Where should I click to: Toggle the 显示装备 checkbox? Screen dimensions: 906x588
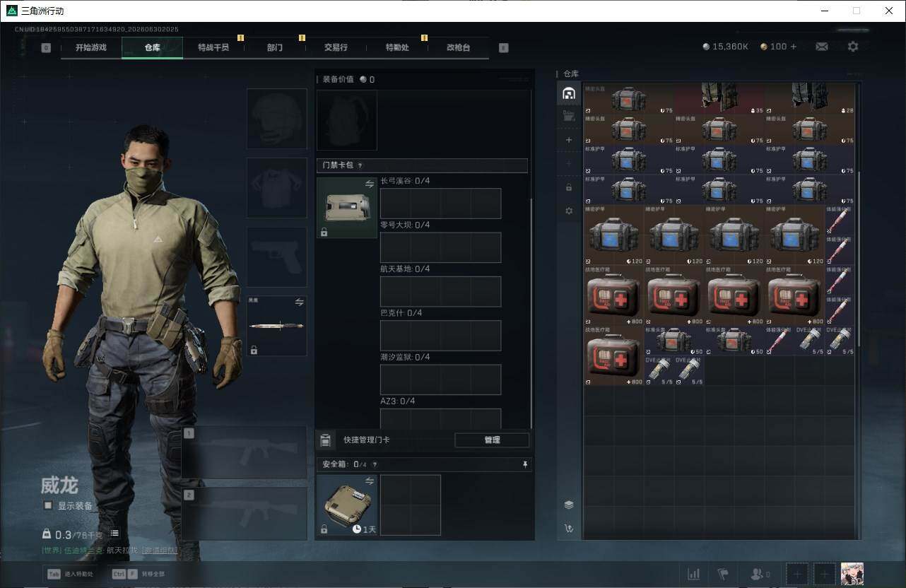[48, 505]
